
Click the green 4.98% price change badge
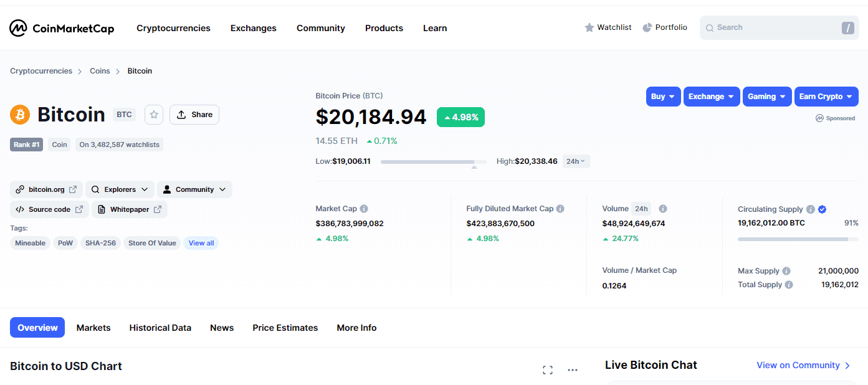(460, 117)
